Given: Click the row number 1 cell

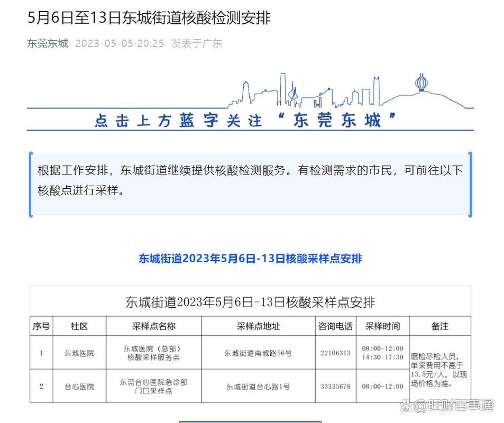Looking at the screenshot, I should click(41, 353).
